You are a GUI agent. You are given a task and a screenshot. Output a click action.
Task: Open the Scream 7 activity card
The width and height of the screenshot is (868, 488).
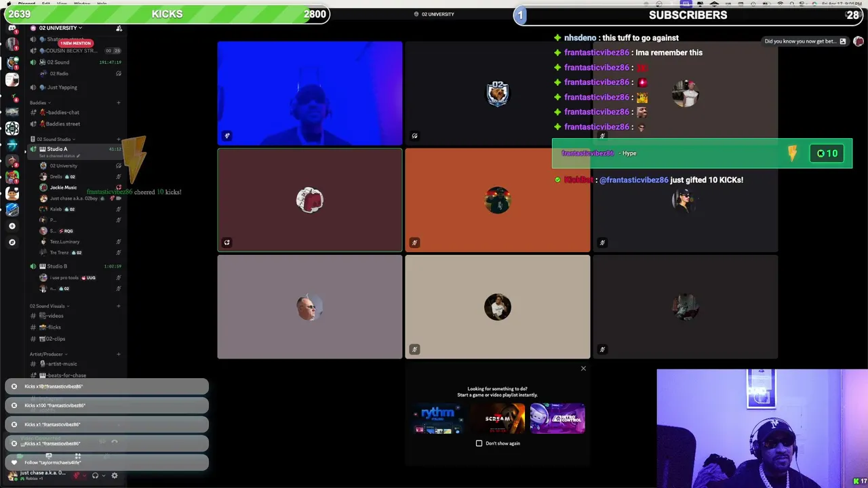497,418
